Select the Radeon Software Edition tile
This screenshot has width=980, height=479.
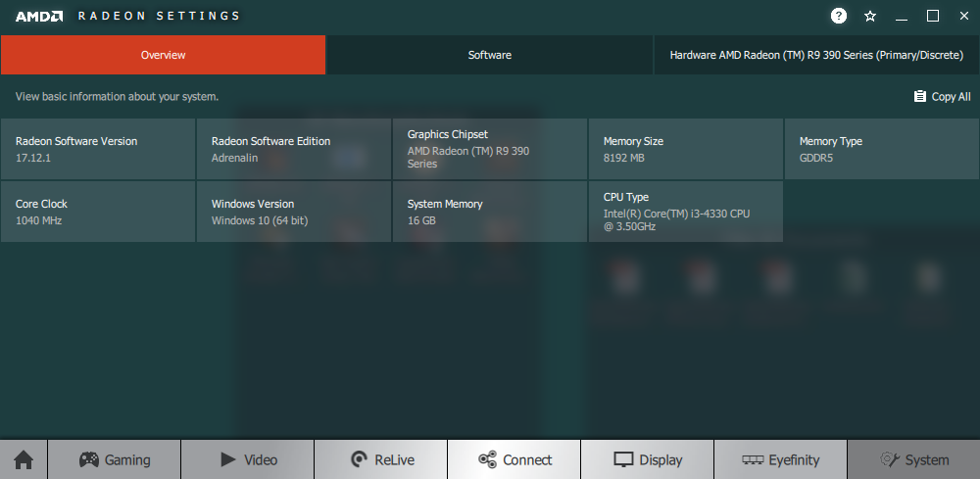tap(294, 149)
